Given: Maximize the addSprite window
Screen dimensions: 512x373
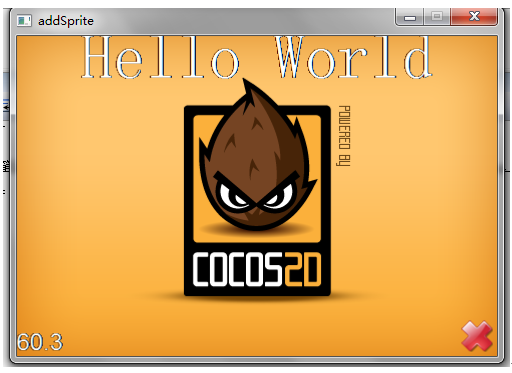Looking at the screenshot, I should tap(437, 17).
